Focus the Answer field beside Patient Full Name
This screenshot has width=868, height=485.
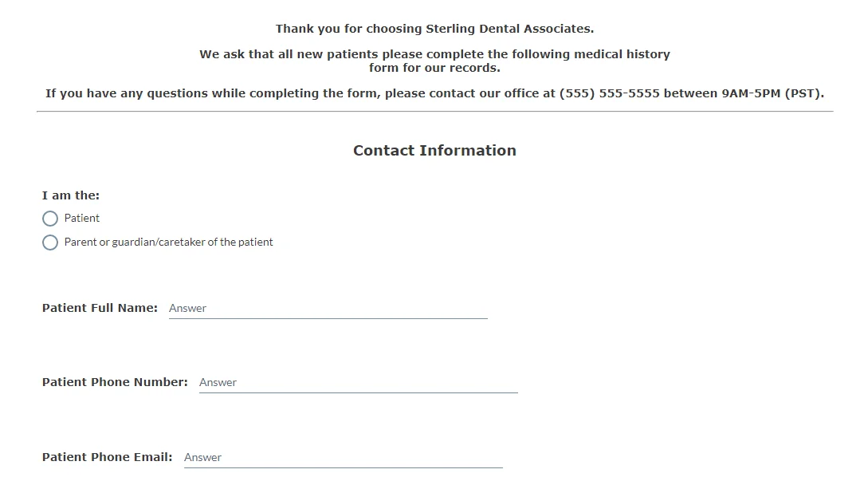[319, 309]
